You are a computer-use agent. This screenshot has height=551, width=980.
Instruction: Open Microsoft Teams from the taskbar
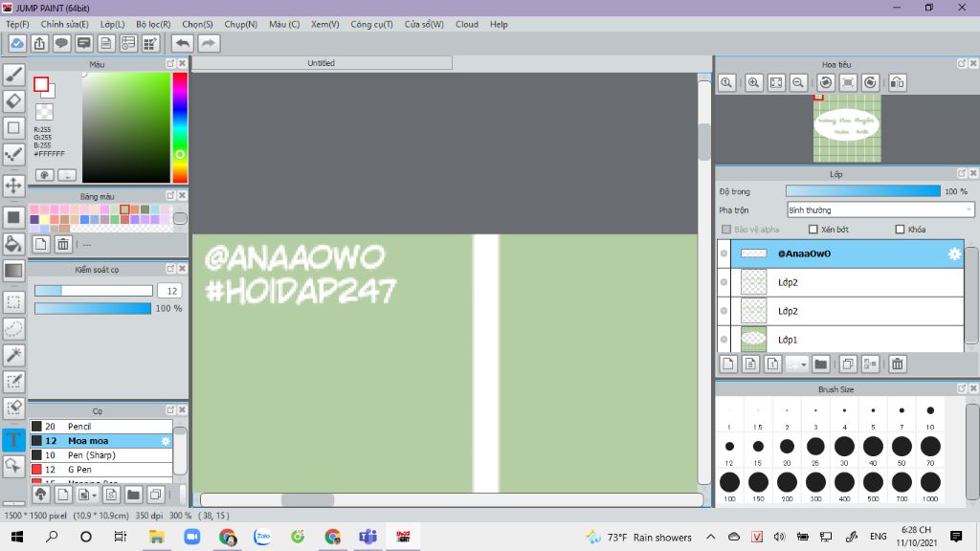[368, 537]
